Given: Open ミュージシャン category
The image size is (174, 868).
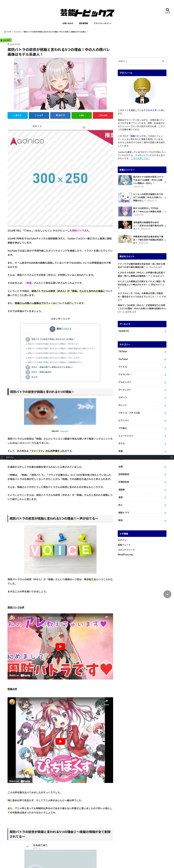Looking at the screenshot, I should coord(142,436).
